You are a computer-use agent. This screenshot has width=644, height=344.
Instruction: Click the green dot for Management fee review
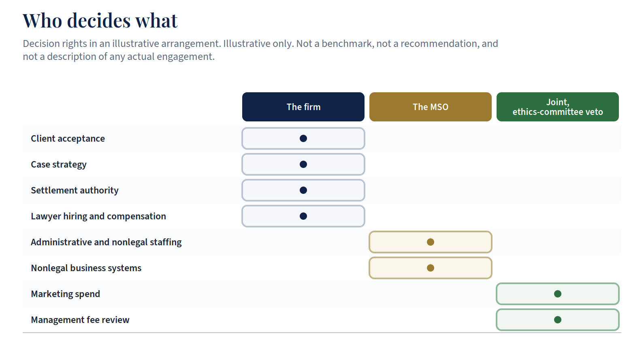(558, 320)
